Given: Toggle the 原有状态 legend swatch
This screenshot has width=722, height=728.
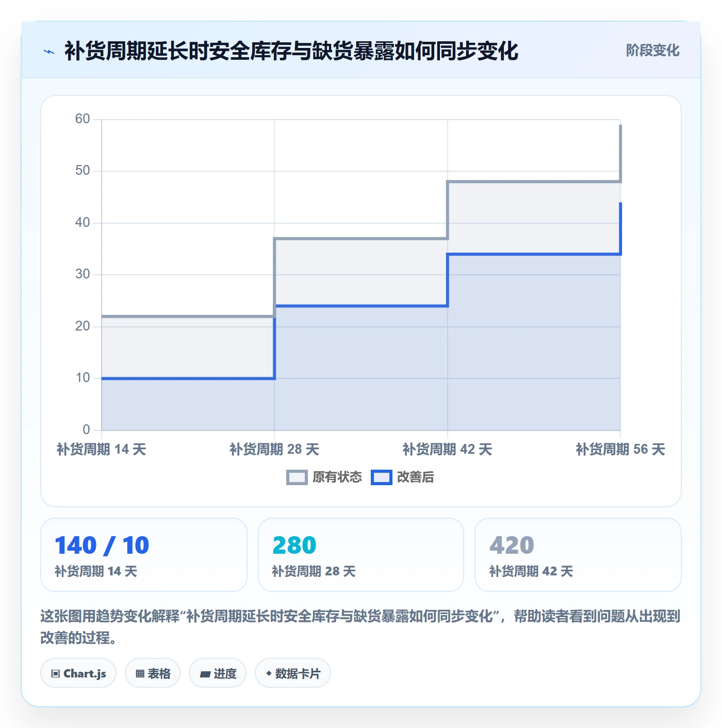Looking at the screenshot, I should coord(297,477).
